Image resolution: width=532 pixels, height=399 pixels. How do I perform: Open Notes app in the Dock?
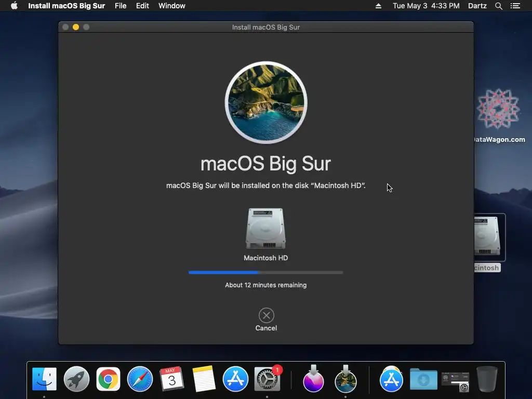click(x=204, y=379)
